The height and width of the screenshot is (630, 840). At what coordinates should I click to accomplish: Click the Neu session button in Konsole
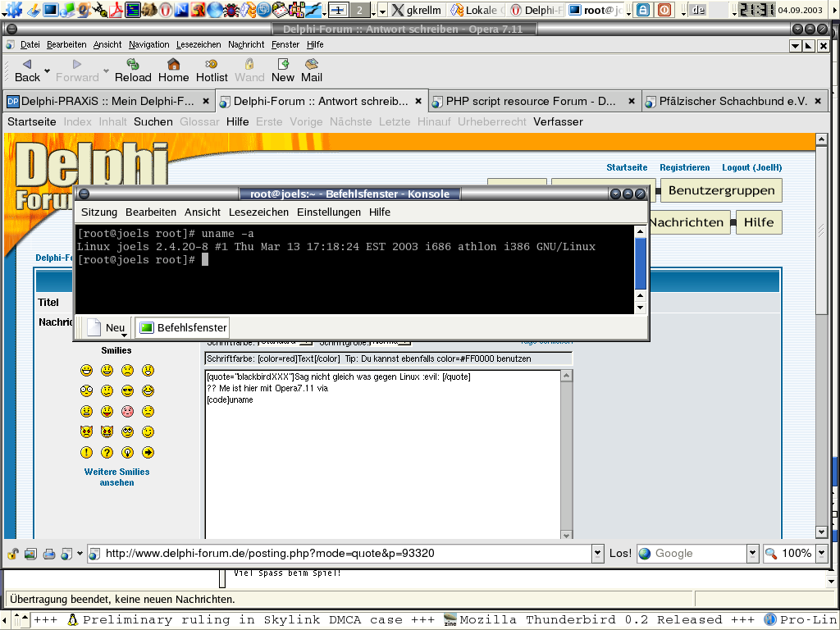pyautogui.click(x=107, y=327)
